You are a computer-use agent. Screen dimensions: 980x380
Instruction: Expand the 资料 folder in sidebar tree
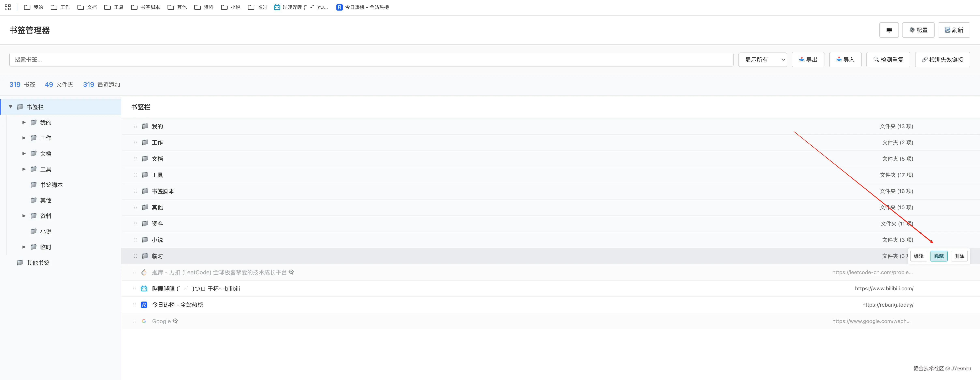coord(24,216)
